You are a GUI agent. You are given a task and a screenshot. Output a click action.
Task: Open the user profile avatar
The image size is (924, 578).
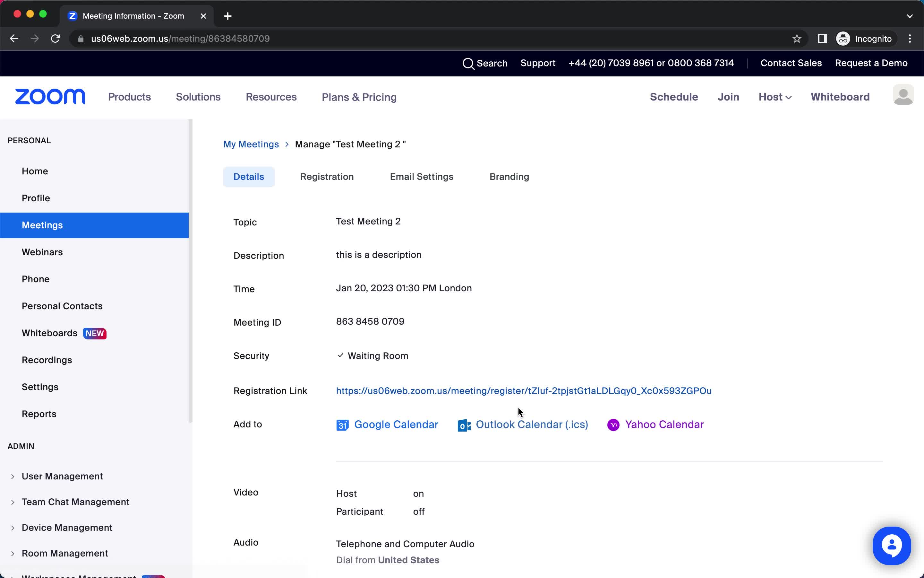point(903,95)
